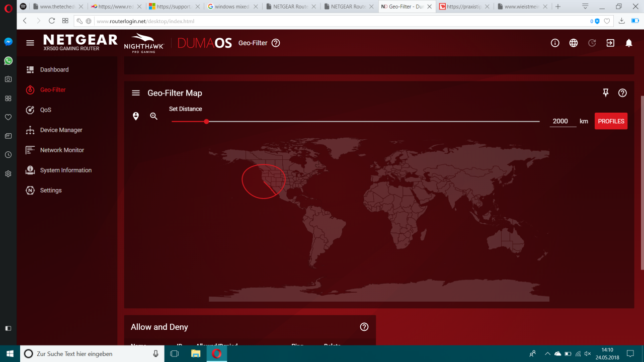Open the DumaOS main hamburger menu
Image resolution: width=644 pixels, height=362 pixels.
pyautogui.click(x=30, y=43)
